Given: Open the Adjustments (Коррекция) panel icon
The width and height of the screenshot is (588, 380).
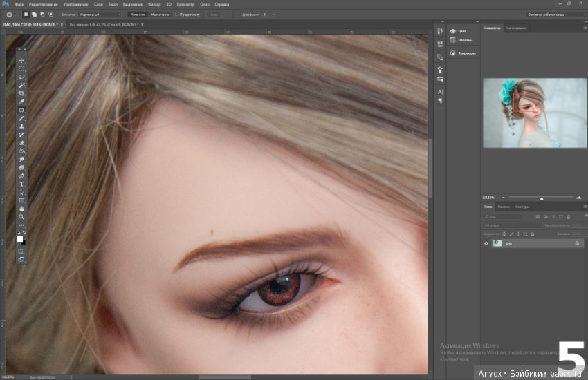Looking at the screenshot, I should (452, 53).
